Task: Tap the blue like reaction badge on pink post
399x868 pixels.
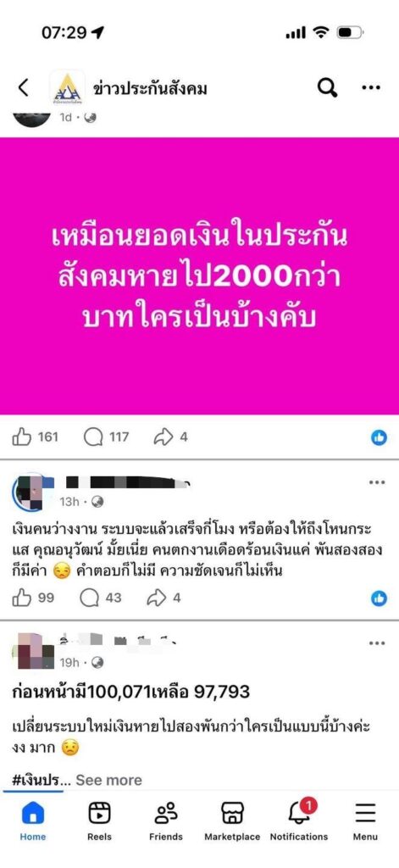Action: [379, 437]
